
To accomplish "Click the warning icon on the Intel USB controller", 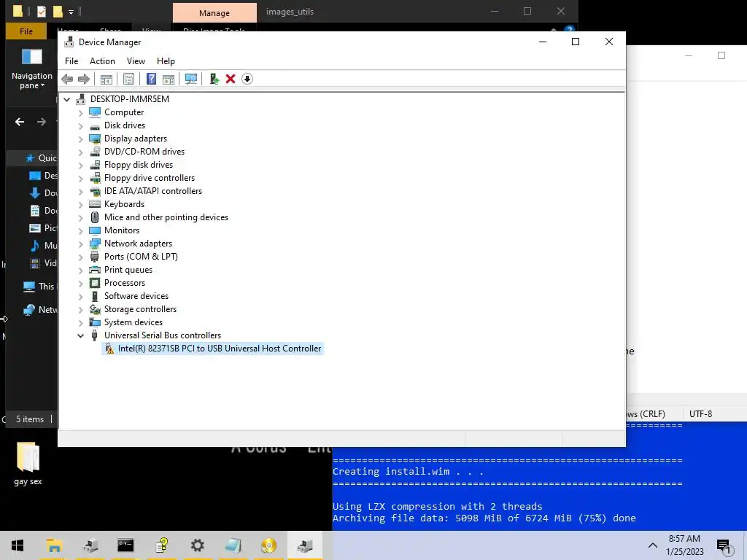I will click(109, 349).
